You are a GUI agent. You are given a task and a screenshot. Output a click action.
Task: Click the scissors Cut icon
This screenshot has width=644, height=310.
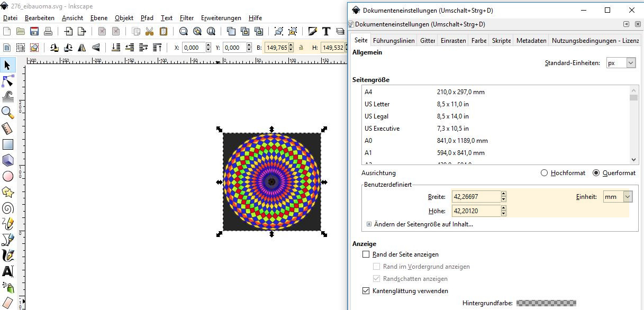(x=150, y=31)
